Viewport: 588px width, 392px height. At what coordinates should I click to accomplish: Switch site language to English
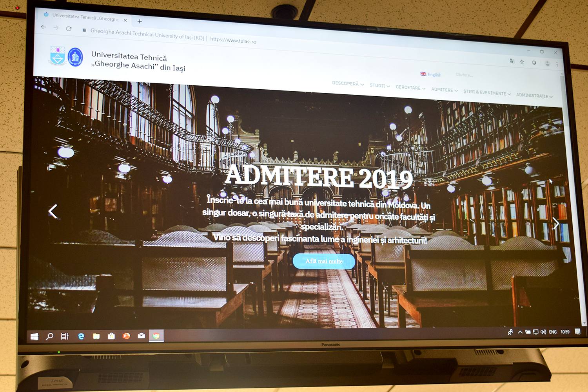[434, 75]
